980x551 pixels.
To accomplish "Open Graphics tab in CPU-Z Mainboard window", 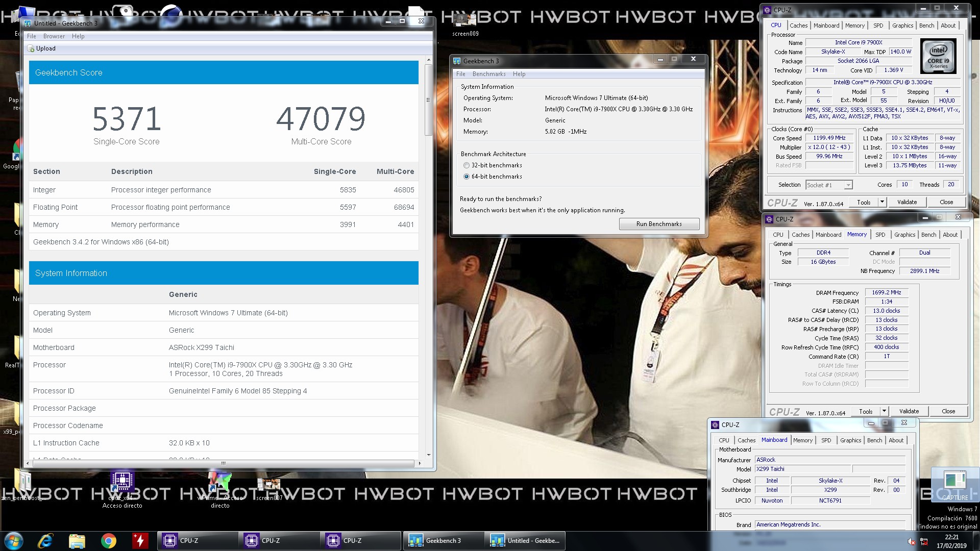I will click(850, 440).
